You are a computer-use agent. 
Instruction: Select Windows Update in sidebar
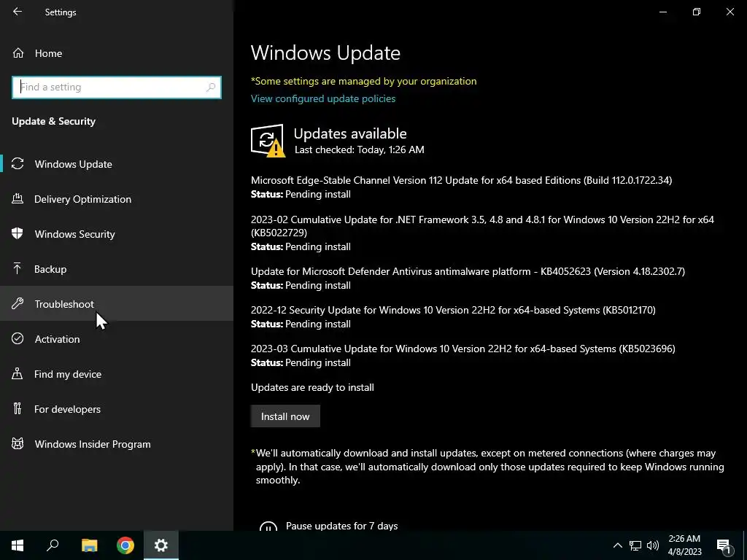click(117, 164)
